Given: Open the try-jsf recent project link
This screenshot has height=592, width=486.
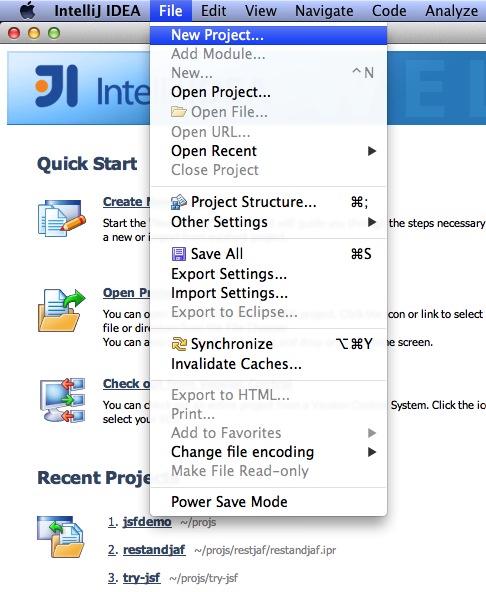Looking at the screenshot, I should pos(142,578).
